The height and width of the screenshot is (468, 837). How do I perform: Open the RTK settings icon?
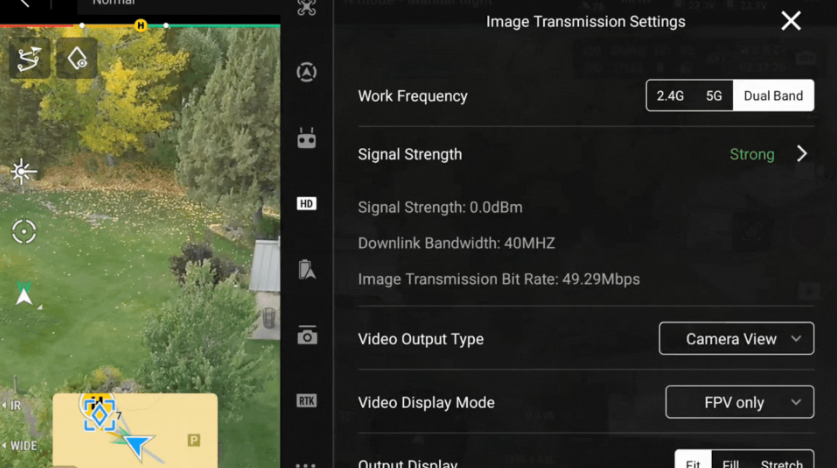[307, 401]
